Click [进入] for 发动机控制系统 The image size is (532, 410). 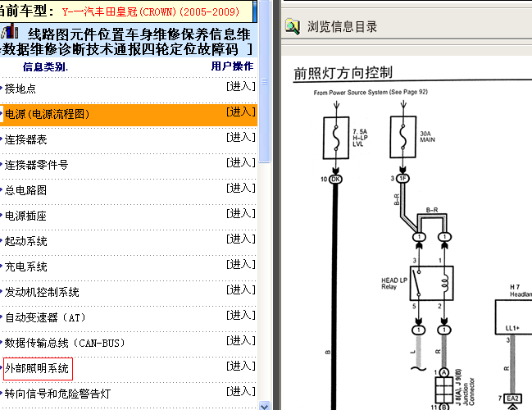click(x=241, y=290)
